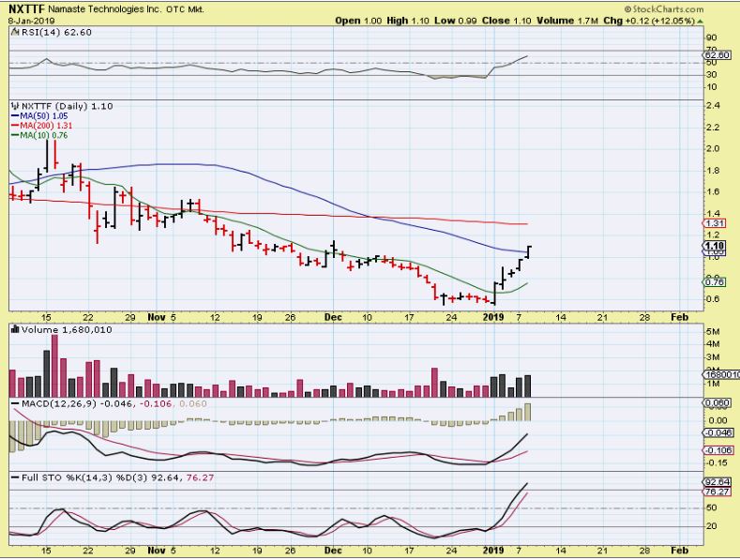Click the 2.0 price axis label
The image size is (740, 560).
tap(713, 148)
